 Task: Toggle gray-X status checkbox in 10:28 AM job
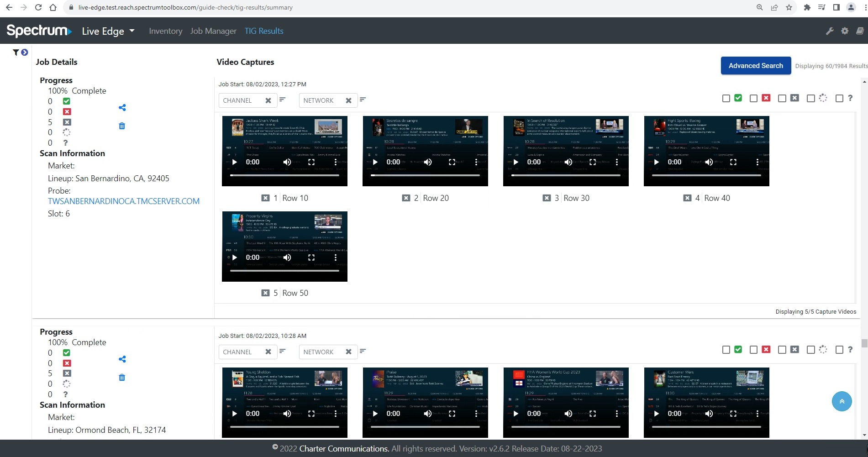[x=782, y=350]
